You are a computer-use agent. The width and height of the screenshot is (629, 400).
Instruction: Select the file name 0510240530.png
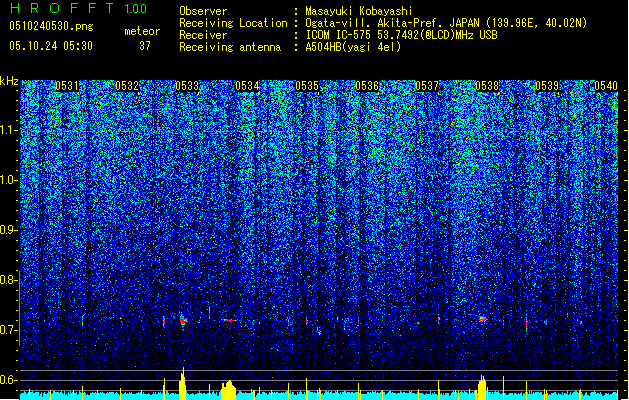pos(51,26)
